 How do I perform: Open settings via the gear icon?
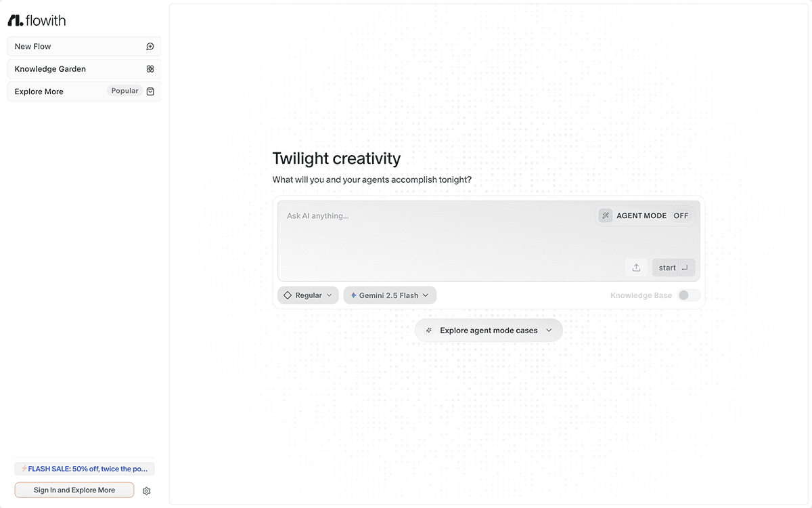pyautogui.click(x=147, y=491)
